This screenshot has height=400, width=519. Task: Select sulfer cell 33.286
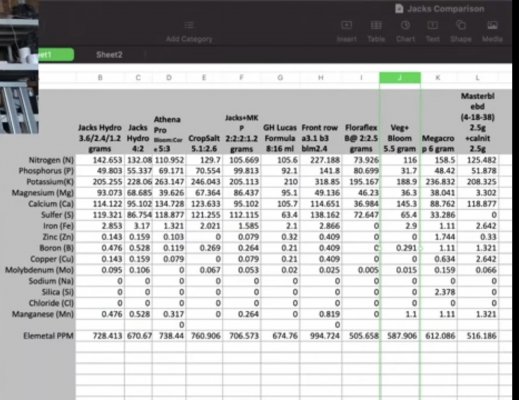click(439, 215)
